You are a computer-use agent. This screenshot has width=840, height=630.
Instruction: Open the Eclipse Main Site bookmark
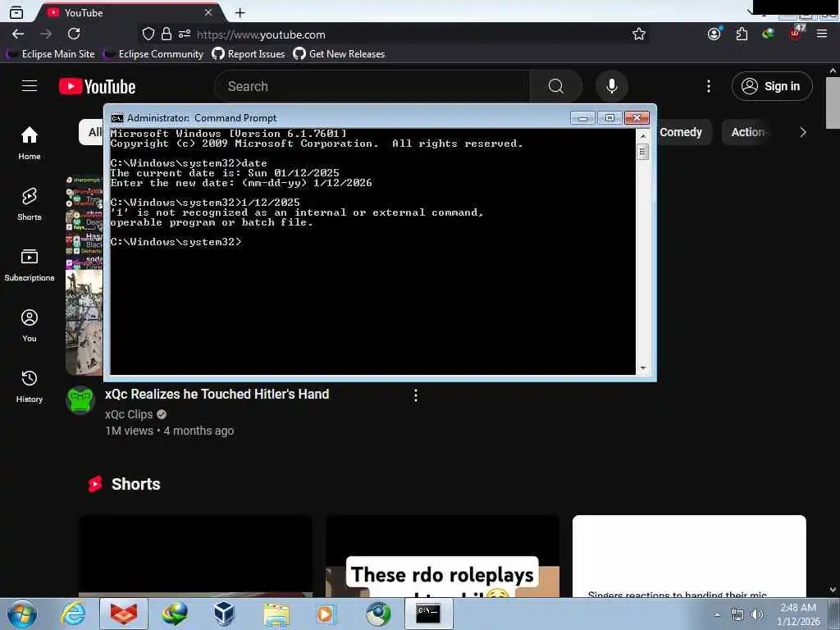pos(50,53)
